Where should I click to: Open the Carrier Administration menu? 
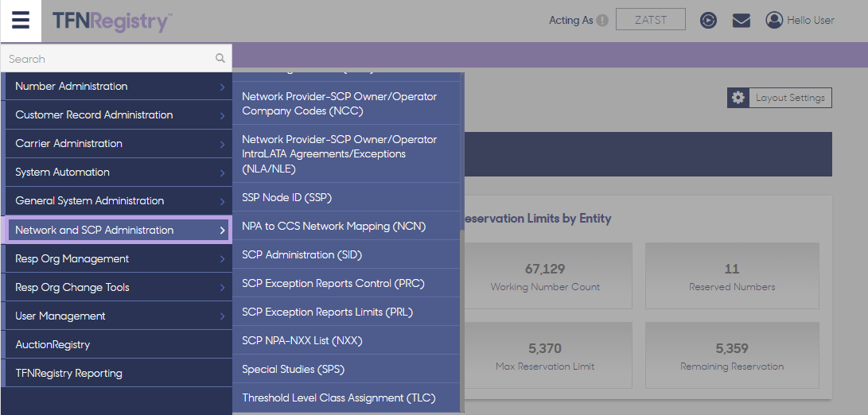[119, 143]
